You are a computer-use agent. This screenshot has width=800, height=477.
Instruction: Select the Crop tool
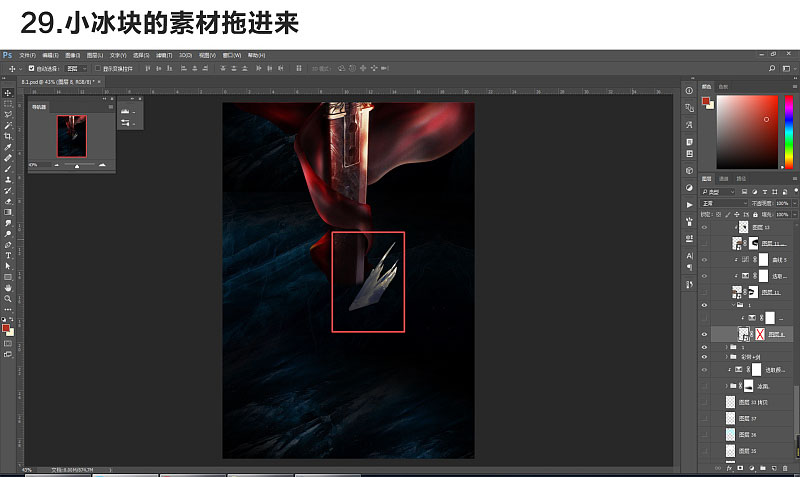coord(8,136)
